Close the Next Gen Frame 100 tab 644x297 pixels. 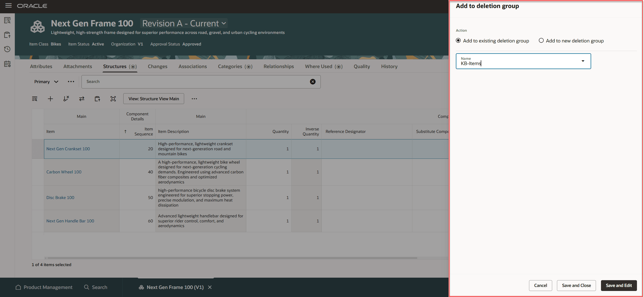[210, 287]
